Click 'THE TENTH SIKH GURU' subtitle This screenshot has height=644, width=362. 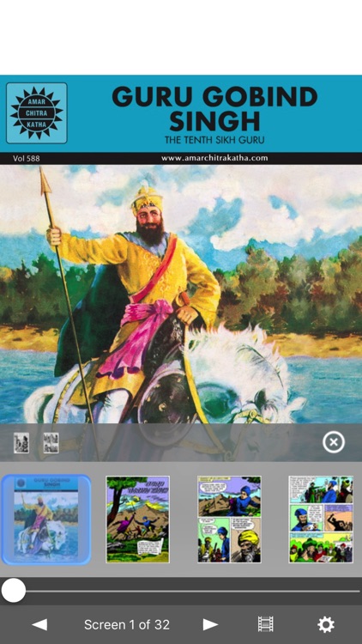click(x=214, y=140)
